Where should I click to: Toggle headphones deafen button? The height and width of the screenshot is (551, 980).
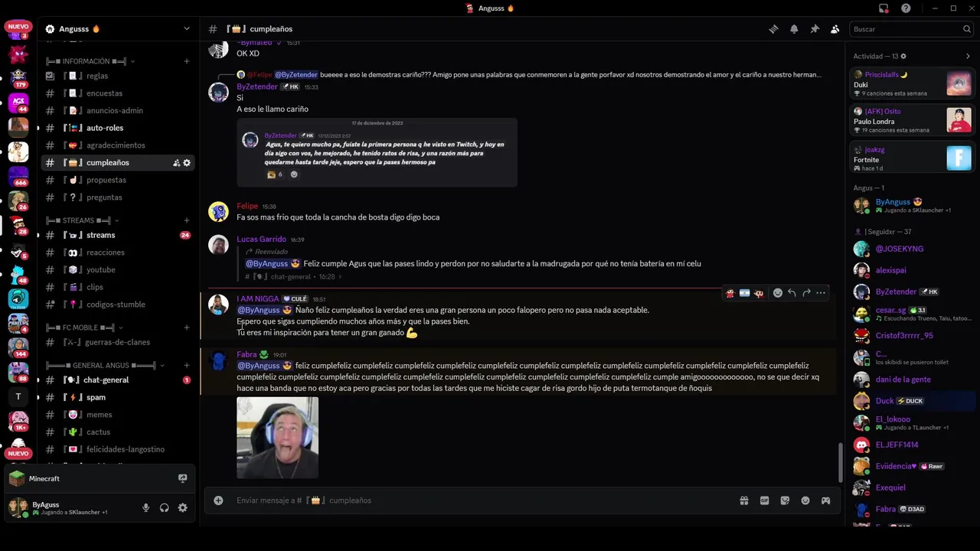pos(164,507)
